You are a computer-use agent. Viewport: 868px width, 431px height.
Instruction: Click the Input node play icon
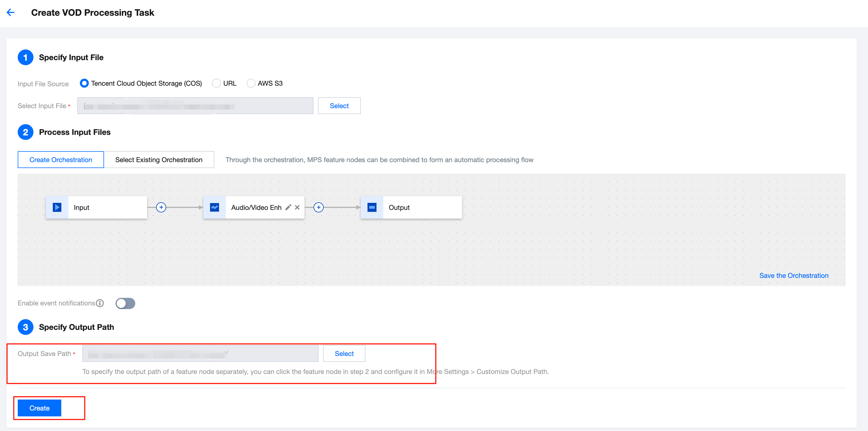(x=57, y=207)
